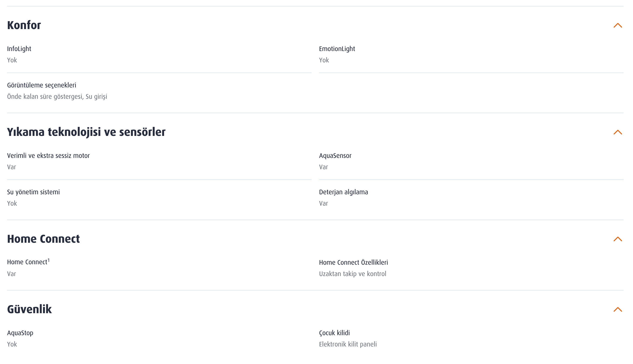Screen dimensions: 633x364
Task: Click the AquaSensor feature label
Action: 335,156
